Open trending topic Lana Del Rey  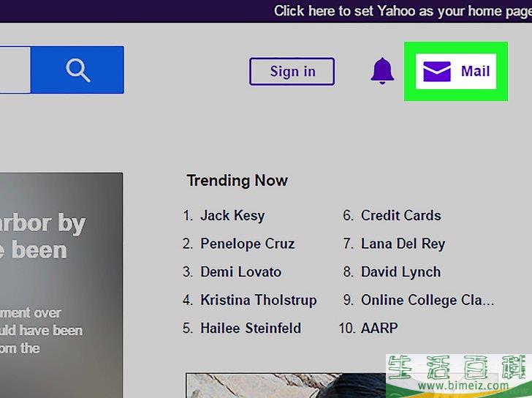(x=403, y=244)
